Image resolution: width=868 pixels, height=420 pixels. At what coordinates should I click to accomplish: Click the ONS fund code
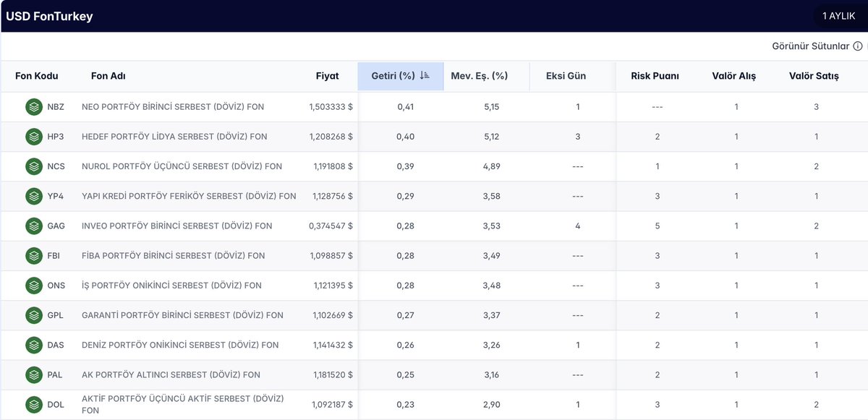point(56,286)
